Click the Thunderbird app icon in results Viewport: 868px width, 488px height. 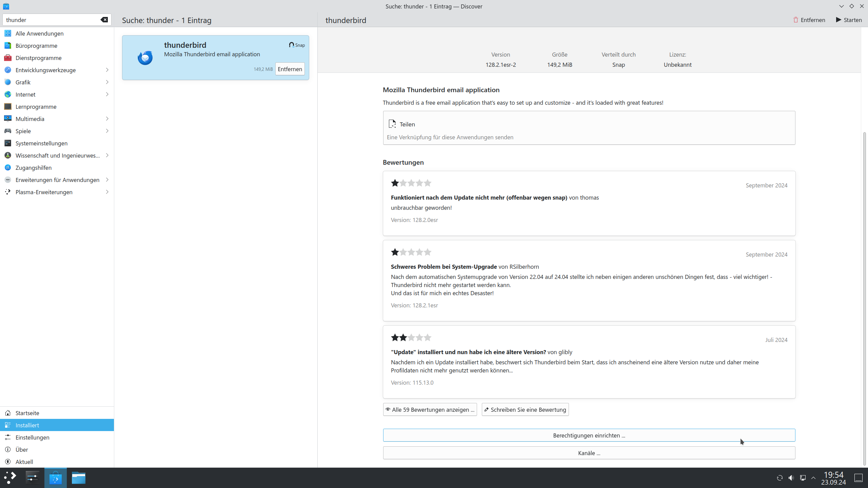point(145,58)
